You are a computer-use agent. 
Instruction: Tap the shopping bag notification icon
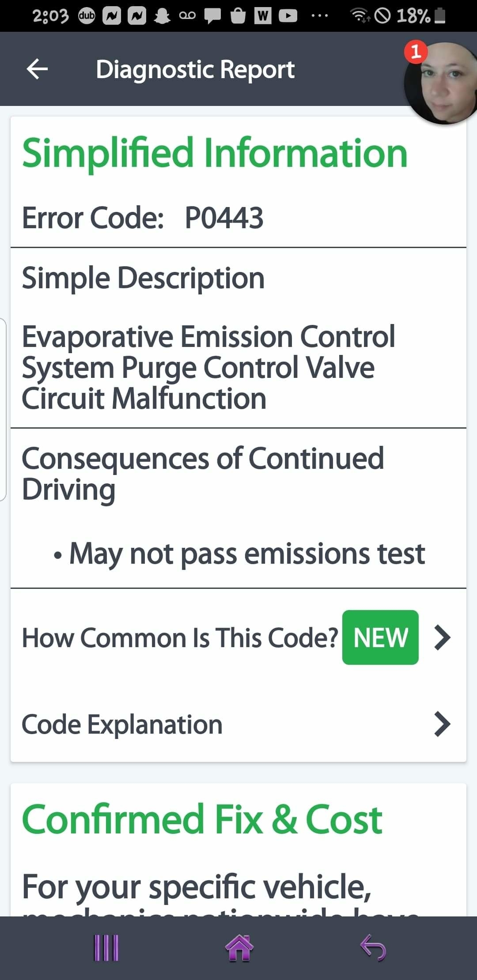[x=238, y=16]
